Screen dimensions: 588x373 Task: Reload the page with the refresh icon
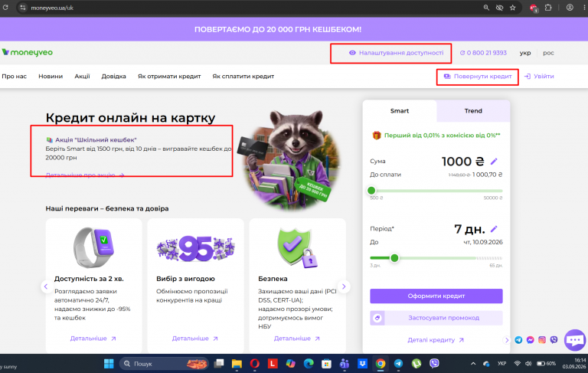coord(5,8)
